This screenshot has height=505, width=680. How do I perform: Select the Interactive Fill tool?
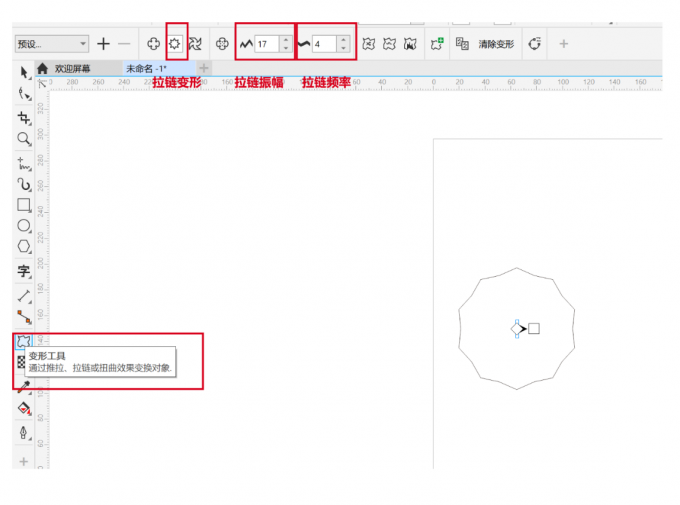[24, 408]
